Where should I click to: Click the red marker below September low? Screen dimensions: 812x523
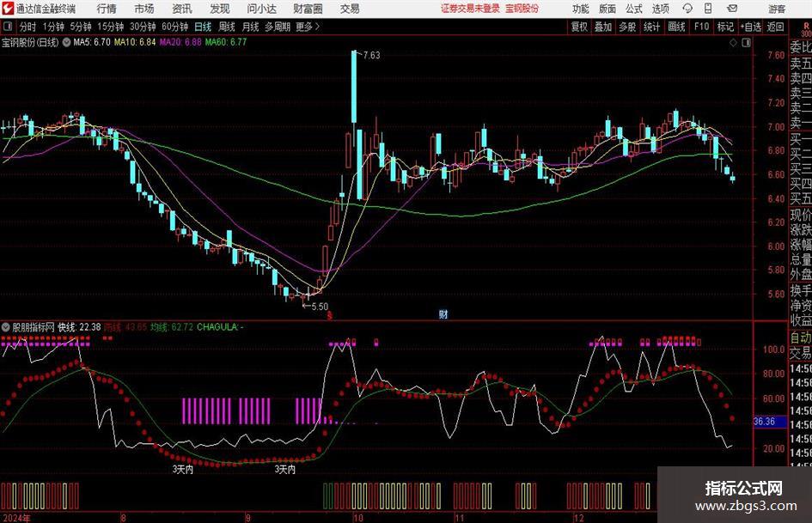(x=329, y=314)
